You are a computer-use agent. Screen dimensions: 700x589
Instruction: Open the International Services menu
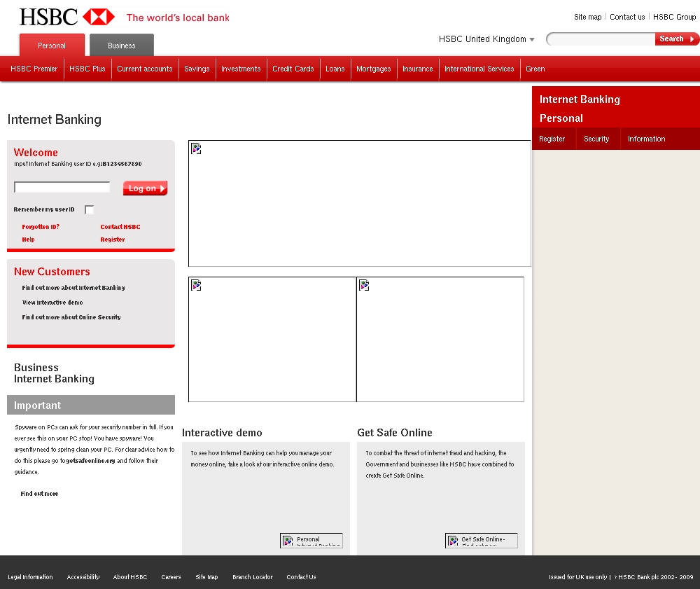(x=479, y=69)
